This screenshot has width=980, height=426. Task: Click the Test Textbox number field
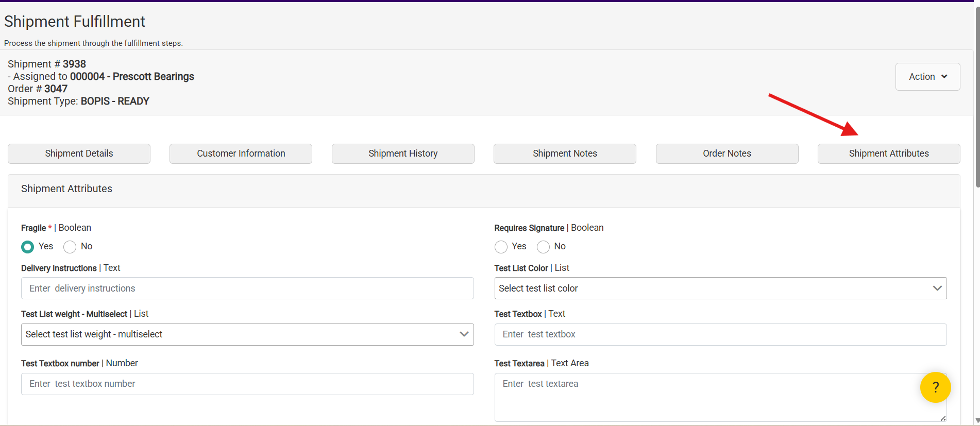[247, 384]
